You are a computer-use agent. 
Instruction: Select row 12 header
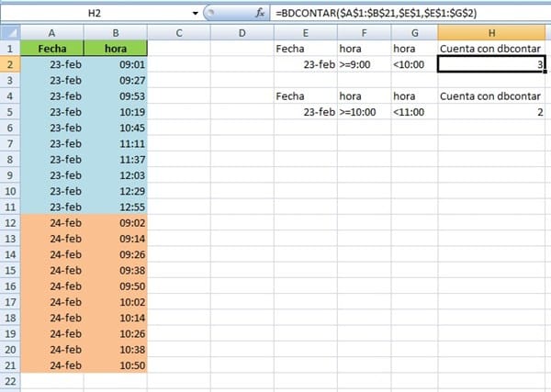(x=9, y=221)
